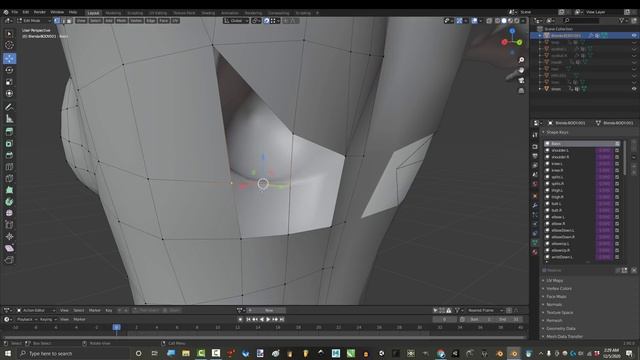Image resolution: width=640 pixels, height=360 pixels.
Task: Pick the Measure ruler tool
Action: 9,119
